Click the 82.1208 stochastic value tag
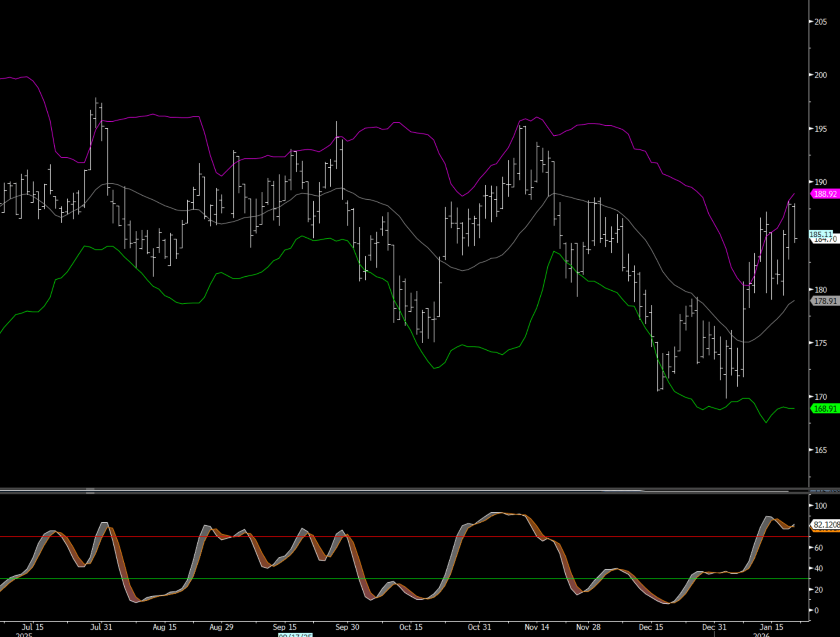This screenshot has width=840, height=637. (x=826, y=524)
